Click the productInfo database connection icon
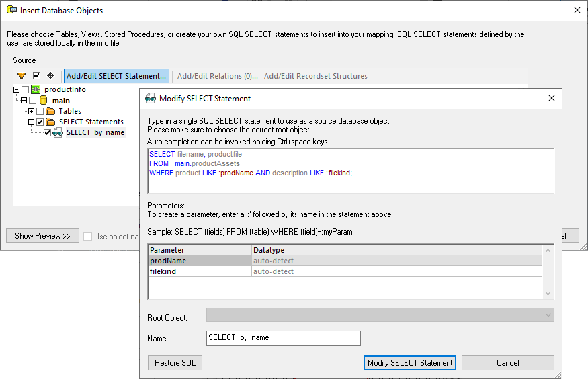Image resolution: width=588 pixels, height=379 pixels. point(36,90)
